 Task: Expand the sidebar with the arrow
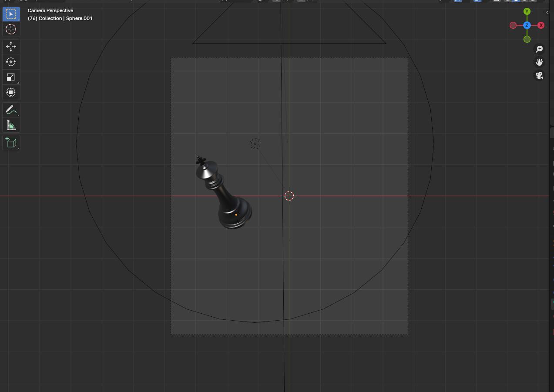coord(547,12)
